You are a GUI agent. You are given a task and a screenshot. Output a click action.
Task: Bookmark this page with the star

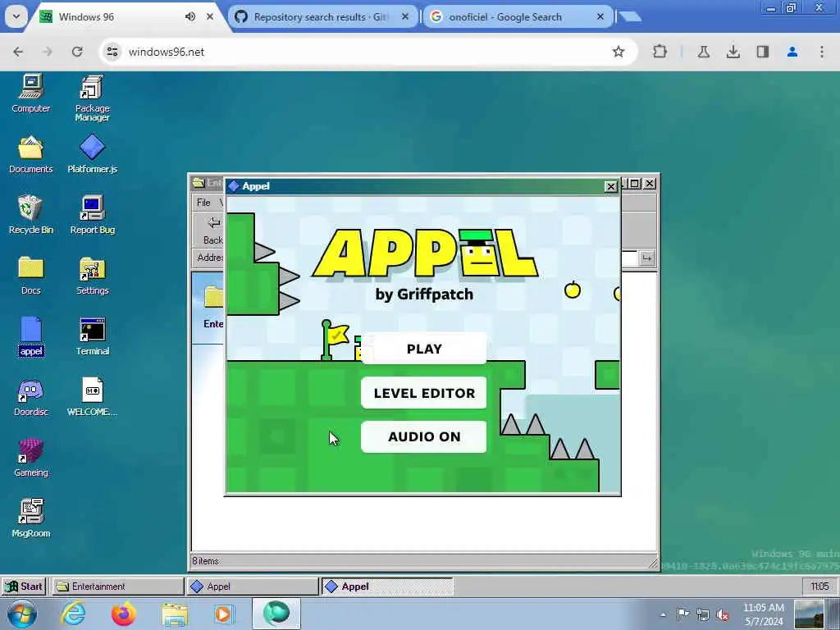(619, 52)
